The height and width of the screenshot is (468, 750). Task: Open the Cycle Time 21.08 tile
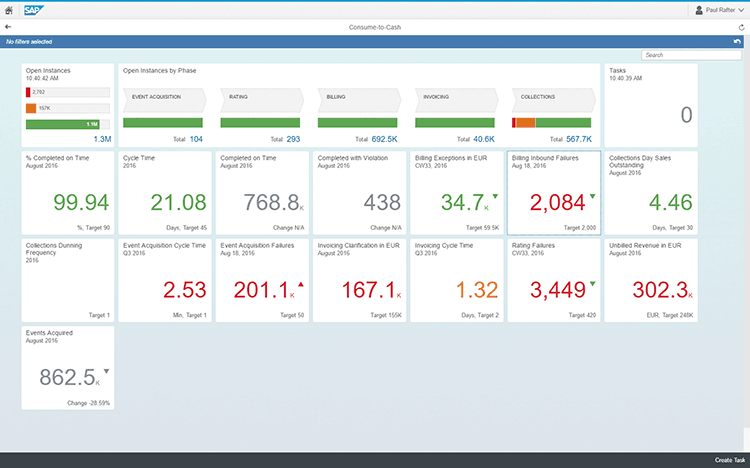163,192
